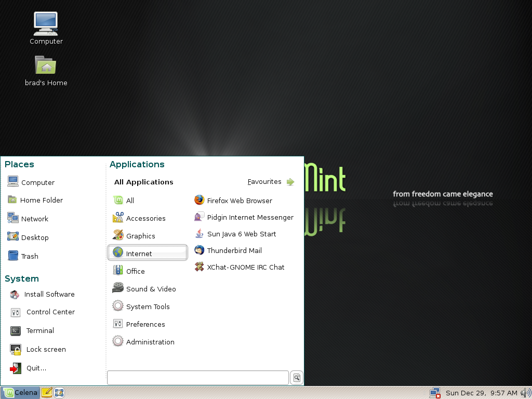The image size is (532, 399).
Task: Open brad's Home folder desktop icon
Action: point(46,71)
